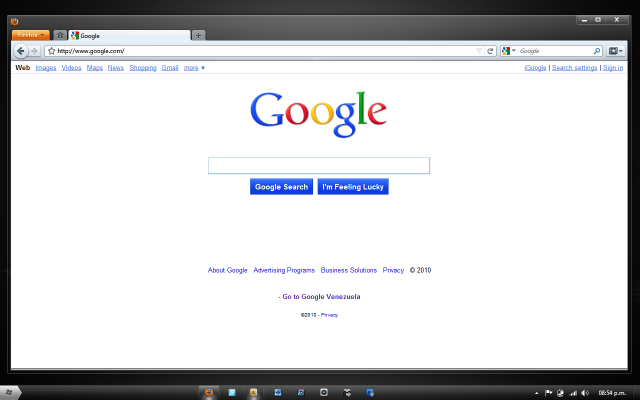Screen dimensions: 640x400
Task: Open the Maps link
Action: pos(95,68)
